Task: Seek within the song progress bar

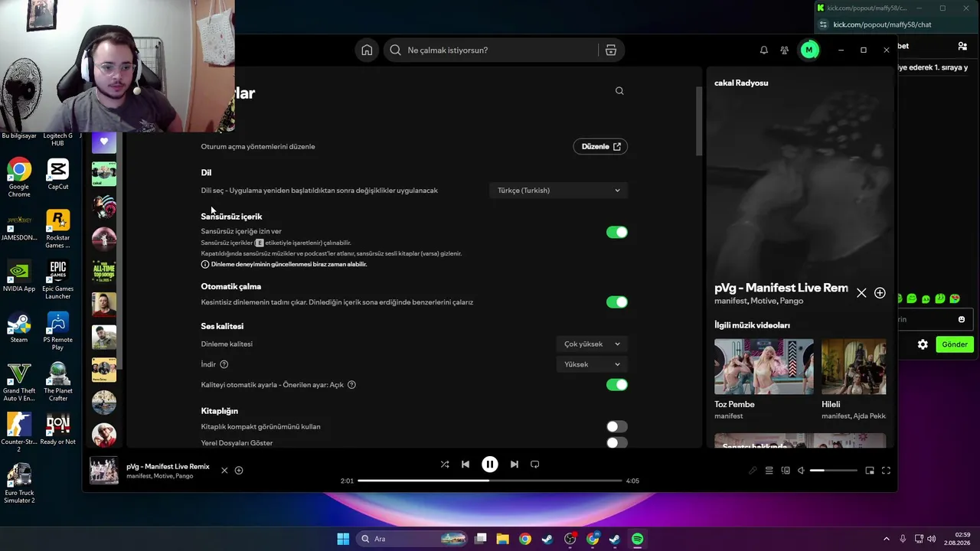Action: coord(490,481)
